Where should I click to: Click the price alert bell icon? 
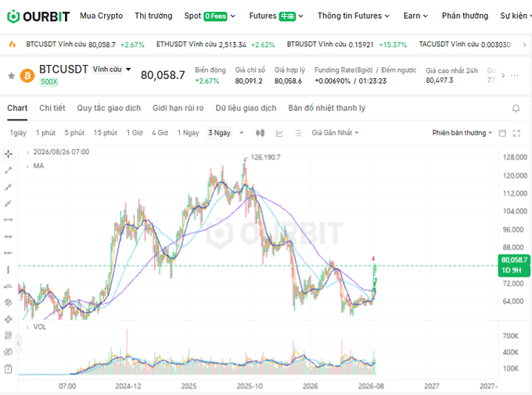pyautogui.click(x=516, y=109)
